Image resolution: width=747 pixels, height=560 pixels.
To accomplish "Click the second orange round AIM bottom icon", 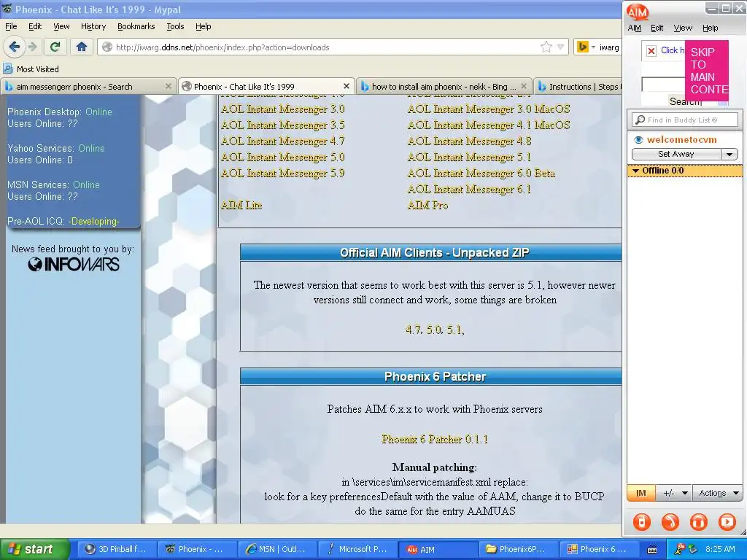I will coord(670,522).
